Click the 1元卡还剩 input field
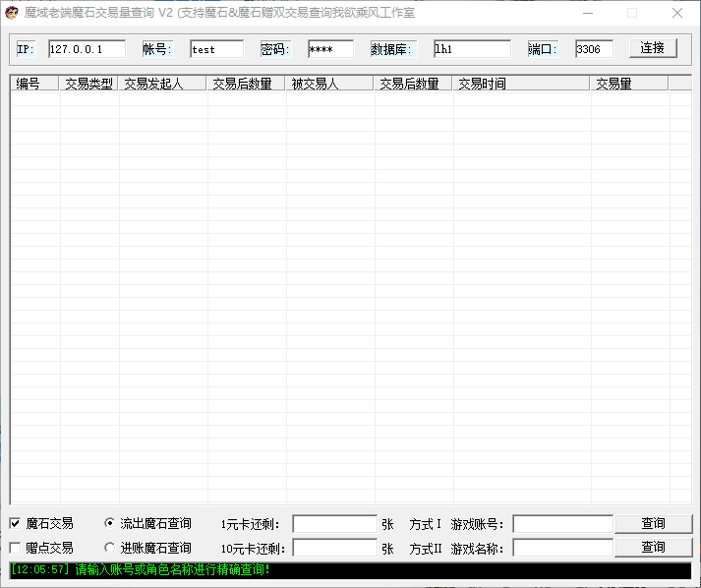 coord(335,524)
